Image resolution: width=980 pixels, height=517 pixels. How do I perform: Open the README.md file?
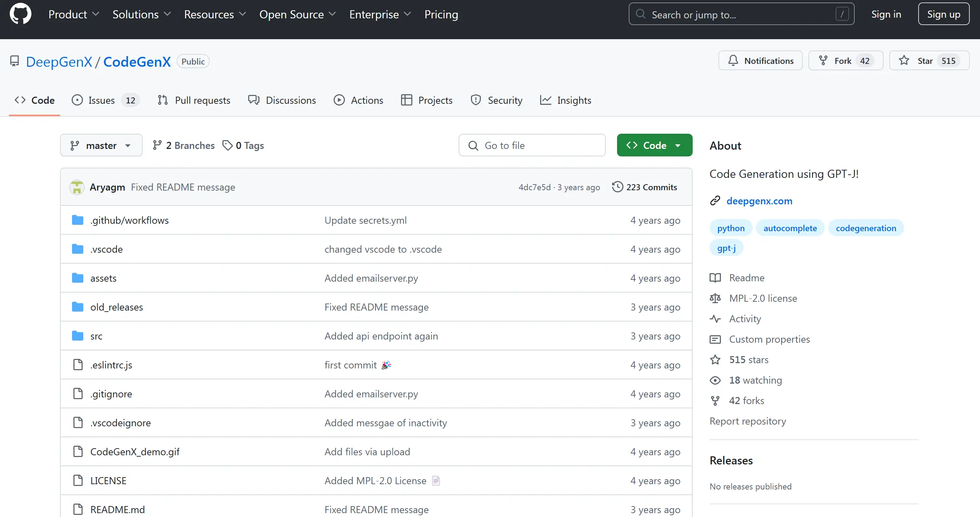118,509
